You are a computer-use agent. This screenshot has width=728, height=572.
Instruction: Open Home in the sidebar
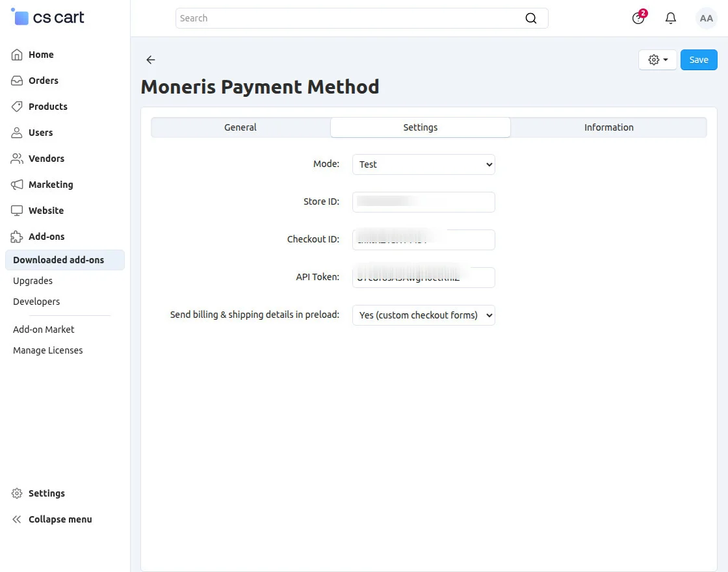(x=41, y=55)
